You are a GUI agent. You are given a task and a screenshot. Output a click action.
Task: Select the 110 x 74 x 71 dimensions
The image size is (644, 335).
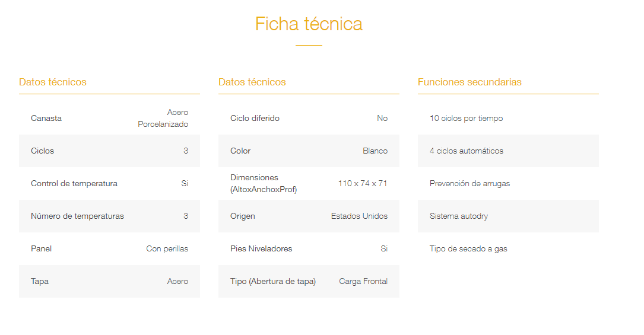[x=363, y=183]
